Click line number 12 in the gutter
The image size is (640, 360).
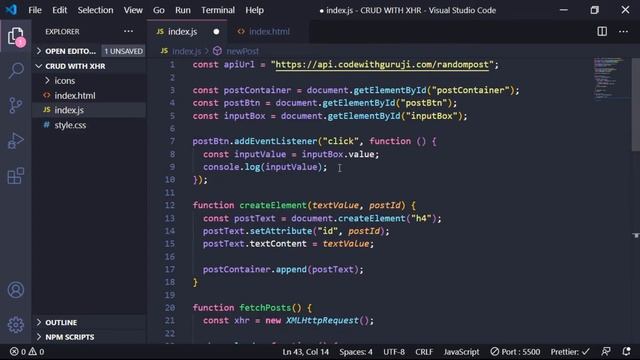(x=169, y=205)
